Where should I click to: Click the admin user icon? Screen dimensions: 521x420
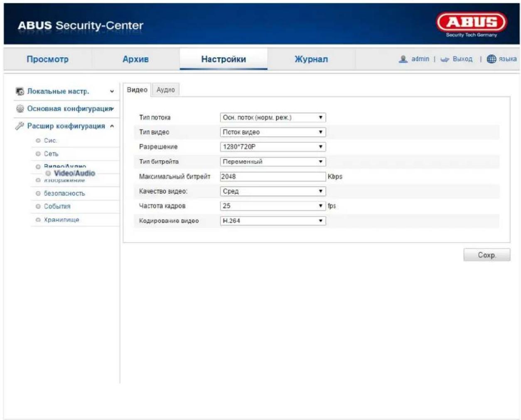click(x=403, y=59)
